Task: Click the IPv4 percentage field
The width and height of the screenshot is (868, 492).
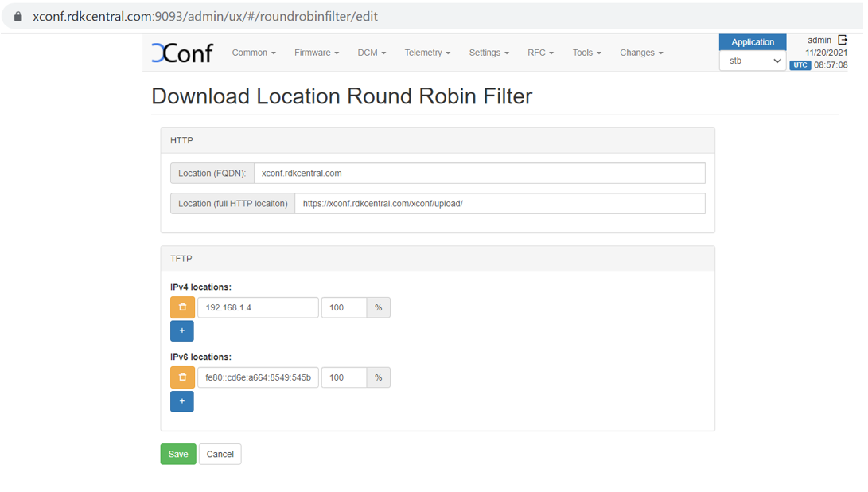Action: (344, 307)
